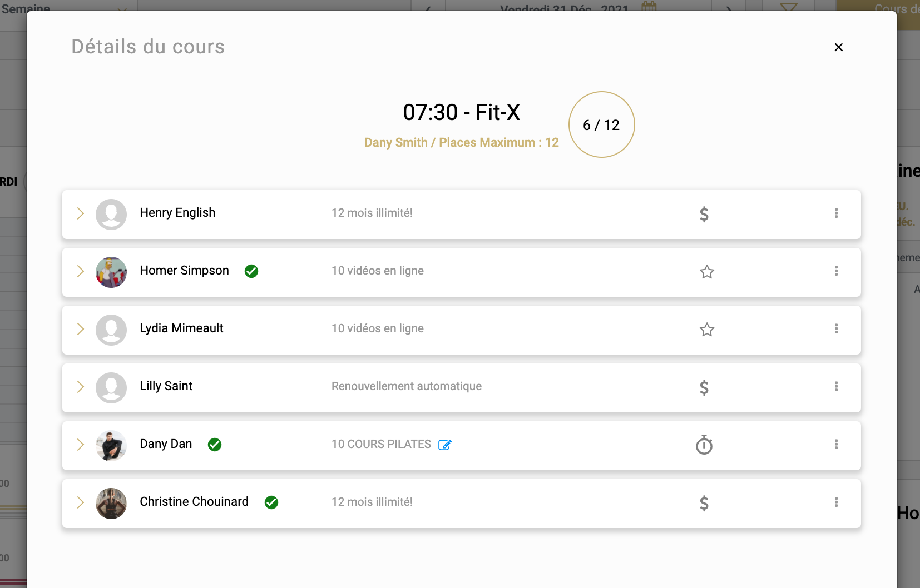
Task: Click the Homer Simpson name
Action: (x=184, y=271)
